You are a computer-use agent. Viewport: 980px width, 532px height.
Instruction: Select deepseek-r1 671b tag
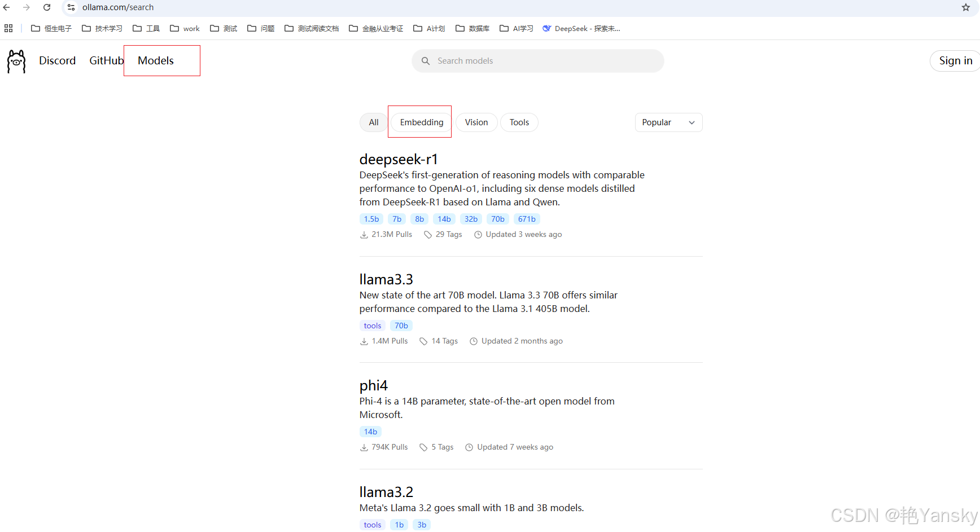pyautogui.click(x=527, y=219)
